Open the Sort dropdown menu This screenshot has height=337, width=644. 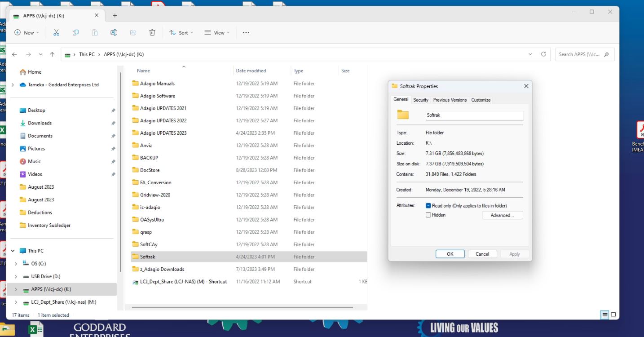pyautogui.click(x=181, y=33)
